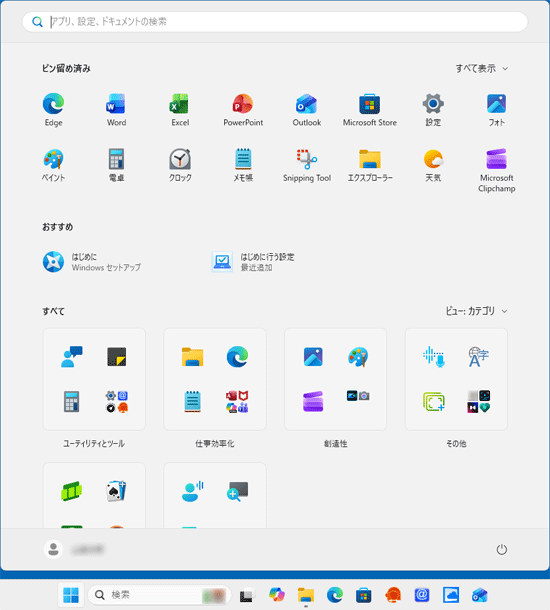Image resolution: width=550 pixels, height=610 pixels.
Task: Open notepad icon in 仕事効率化 folder
Action: coord(192,401)
